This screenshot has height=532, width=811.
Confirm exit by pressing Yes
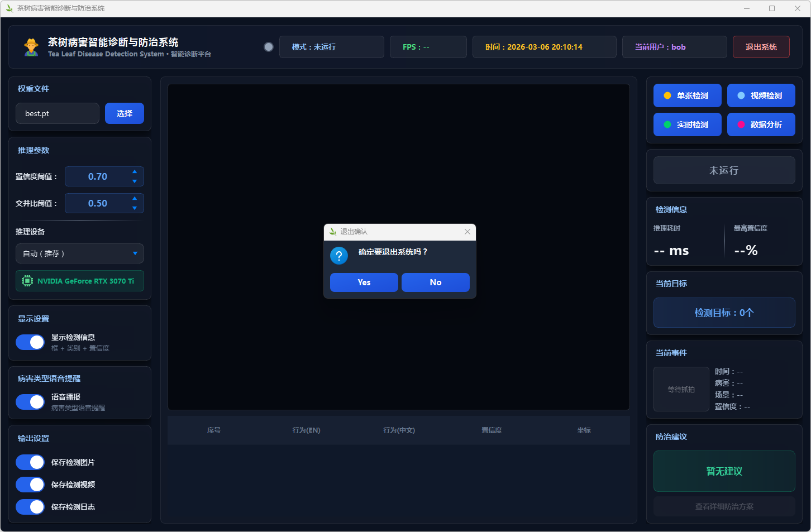coord(364,282)
